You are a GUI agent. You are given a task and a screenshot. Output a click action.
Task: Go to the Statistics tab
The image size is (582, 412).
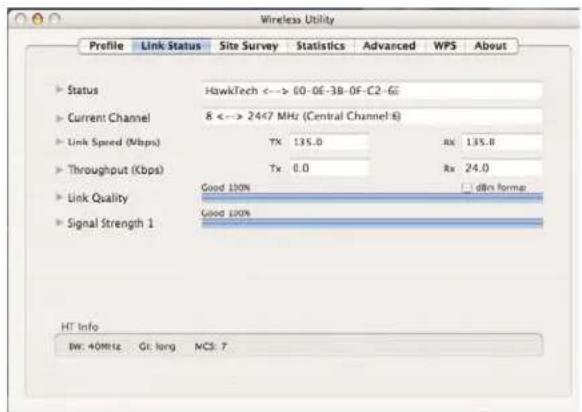coord(321,46)
